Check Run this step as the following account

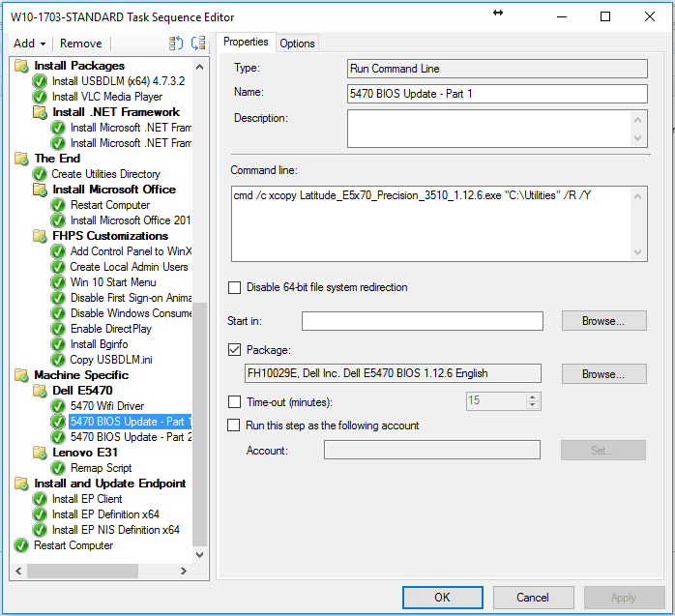click(233, 425)
